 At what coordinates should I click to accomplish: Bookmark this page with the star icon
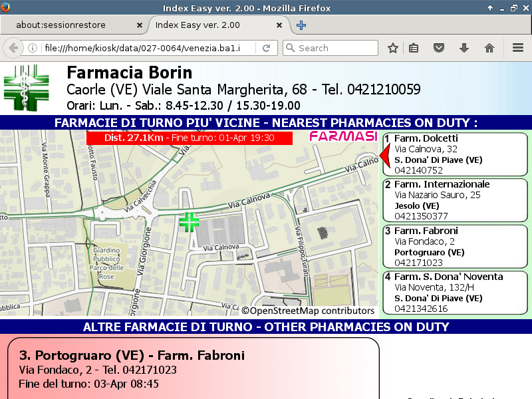[393, 48]
